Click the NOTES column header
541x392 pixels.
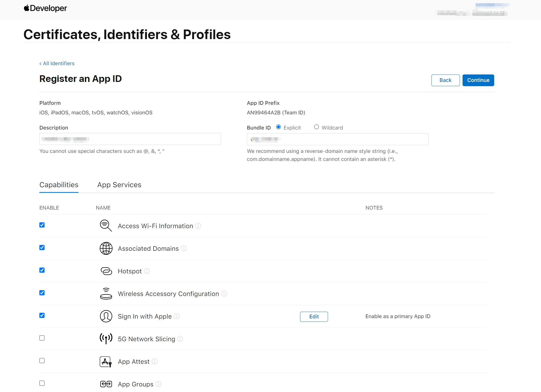point(374,208)
